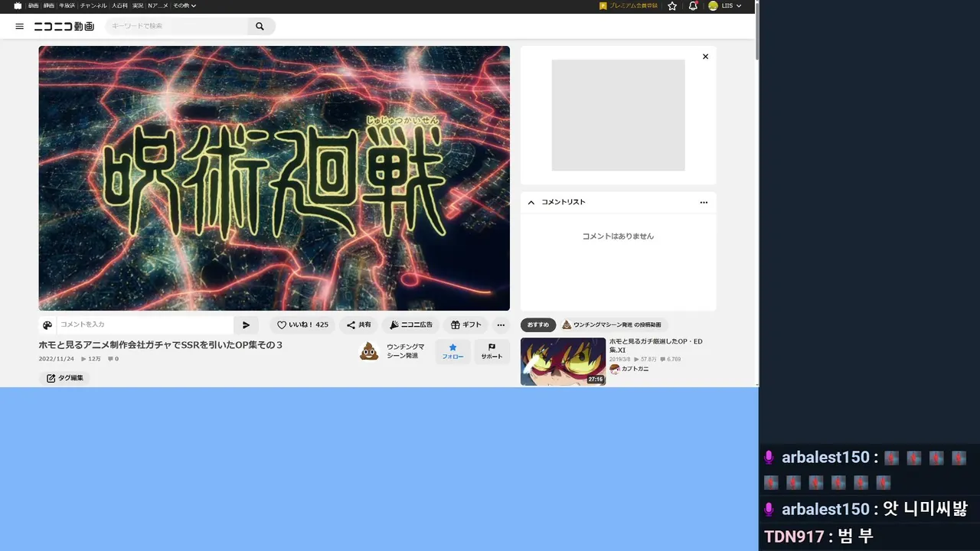Click the プレミアム会員登録 link
This screenshot has height=551, width=980.
coord(629,5)
